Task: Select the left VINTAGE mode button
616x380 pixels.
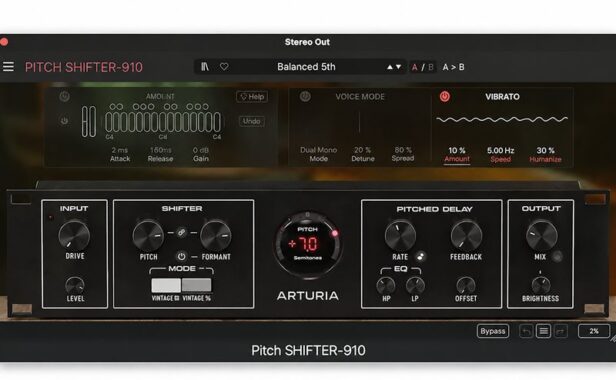Action: pos(166,285)
